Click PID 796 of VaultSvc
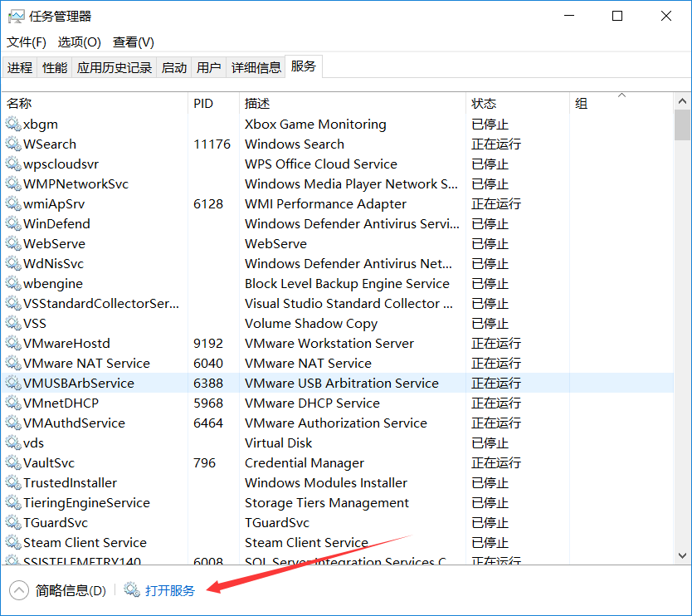This screenshot has width=692, height=616. (x=204, y=462)
